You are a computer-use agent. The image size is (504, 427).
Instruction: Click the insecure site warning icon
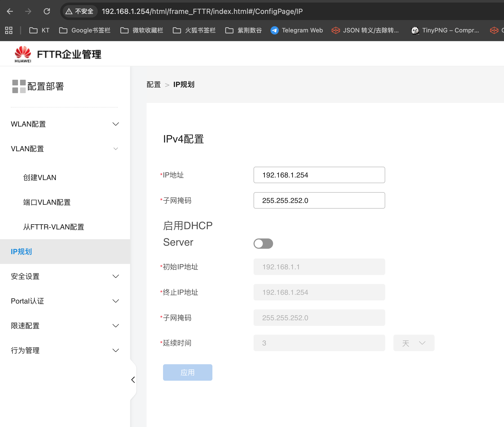[x=69, y=11]
